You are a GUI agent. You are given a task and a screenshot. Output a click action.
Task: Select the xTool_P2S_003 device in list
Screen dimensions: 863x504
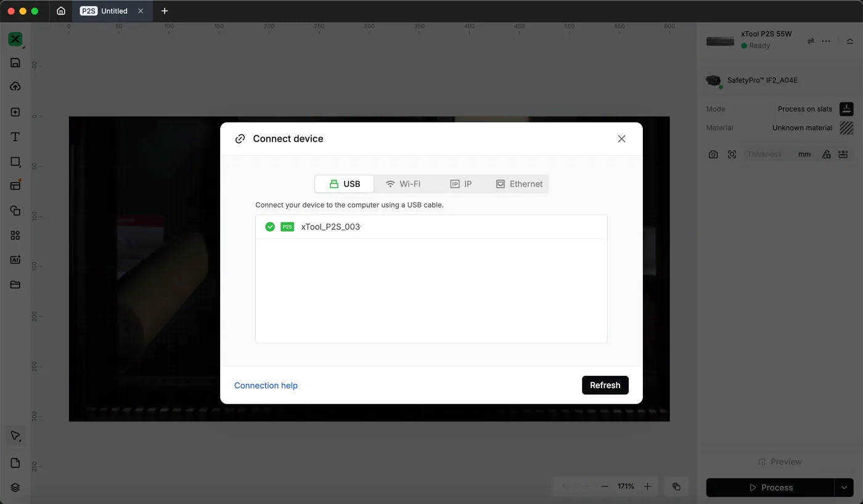click(431, 227)
